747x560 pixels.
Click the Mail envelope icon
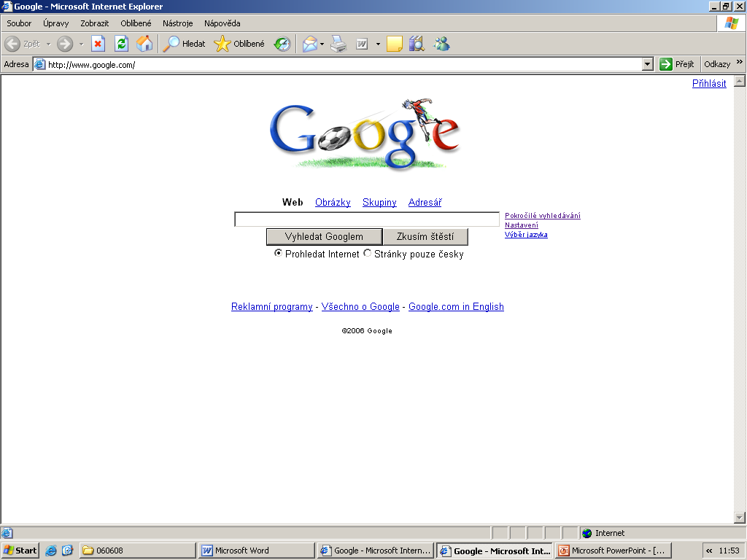pyautogui.click(x=309, y=44)
